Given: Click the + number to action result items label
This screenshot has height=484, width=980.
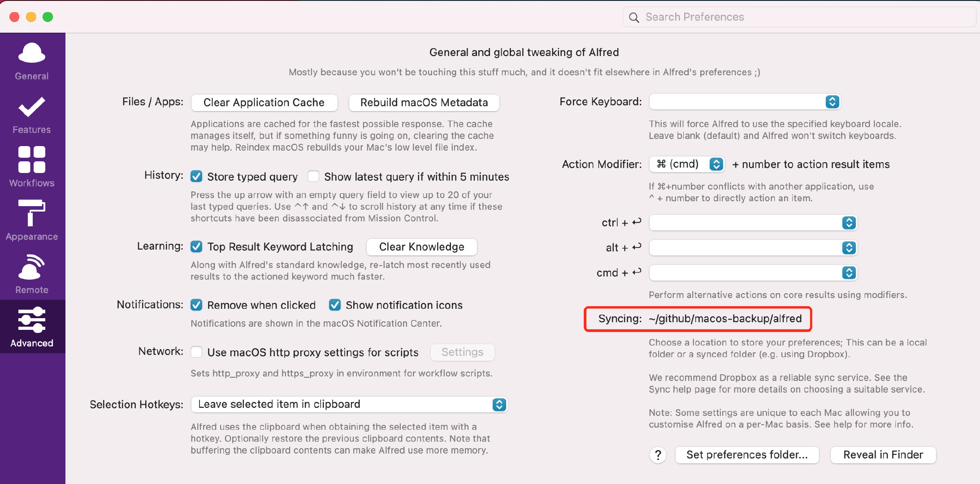Looking at the screenshot, I should point(811,164).
